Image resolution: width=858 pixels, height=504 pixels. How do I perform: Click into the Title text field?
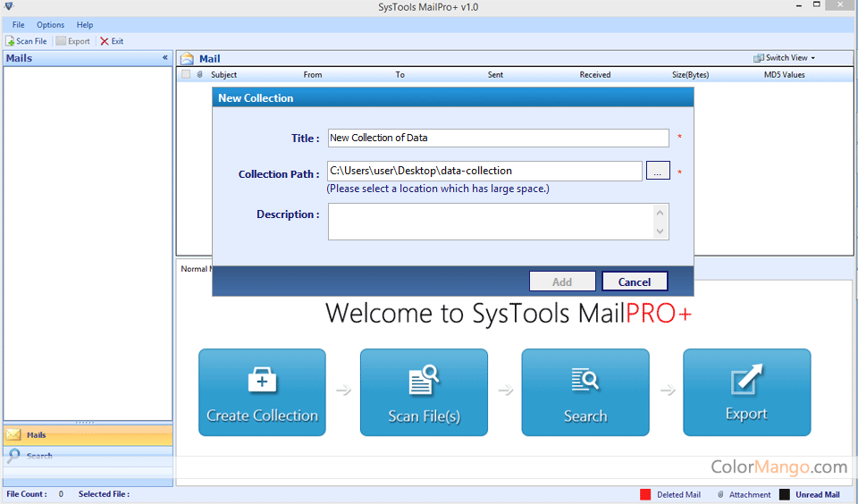497,138
